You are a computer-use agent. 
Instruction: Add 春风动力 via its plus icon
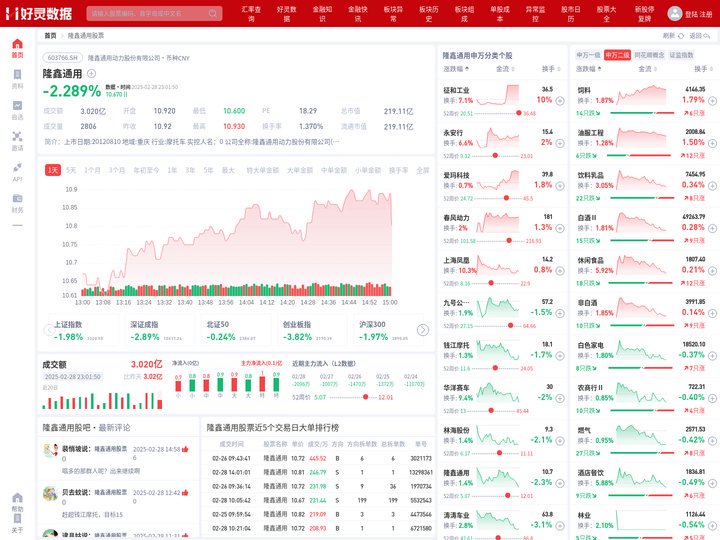(x=560, y=228)
